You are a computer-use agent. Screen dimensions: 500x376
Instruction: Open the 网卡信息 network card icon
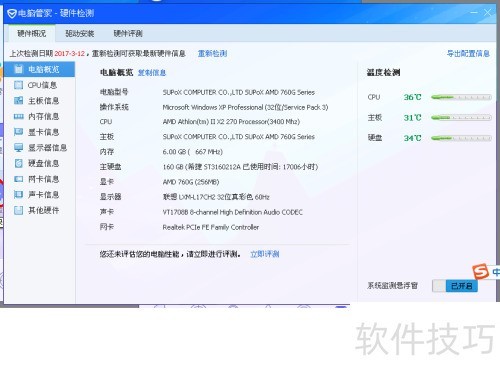click(18, 179)
